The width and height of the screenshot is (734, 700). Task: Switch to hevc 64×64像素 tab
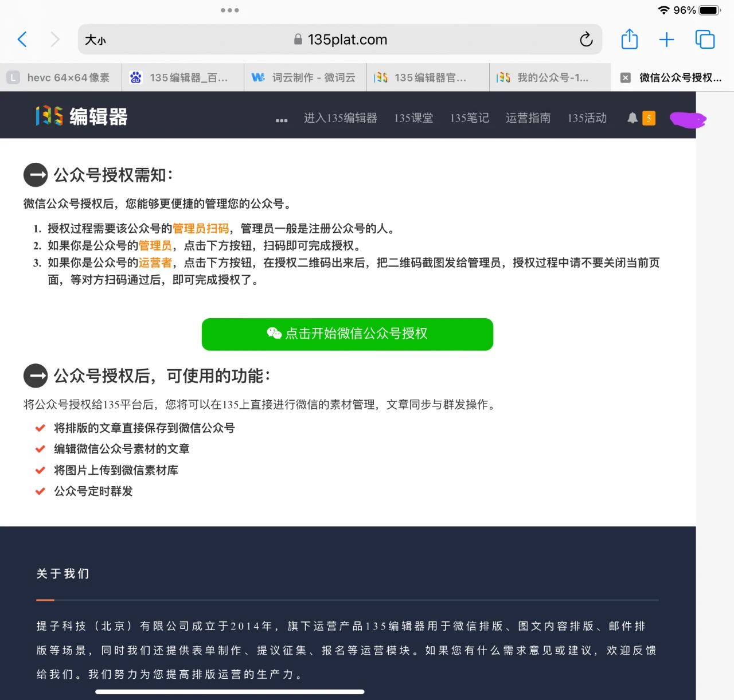pyautogui.click(x=61, y=77)
